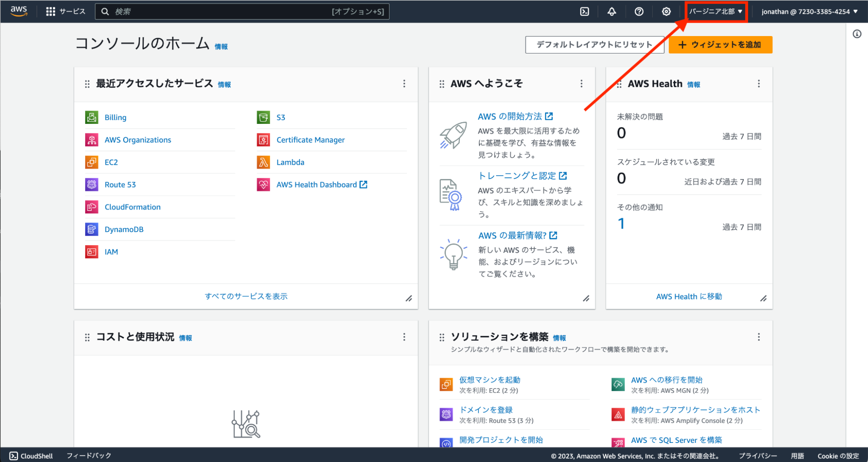The image size is (868, 462).
Task: Click the DynamoDB icon
Action: pos(92,229)
